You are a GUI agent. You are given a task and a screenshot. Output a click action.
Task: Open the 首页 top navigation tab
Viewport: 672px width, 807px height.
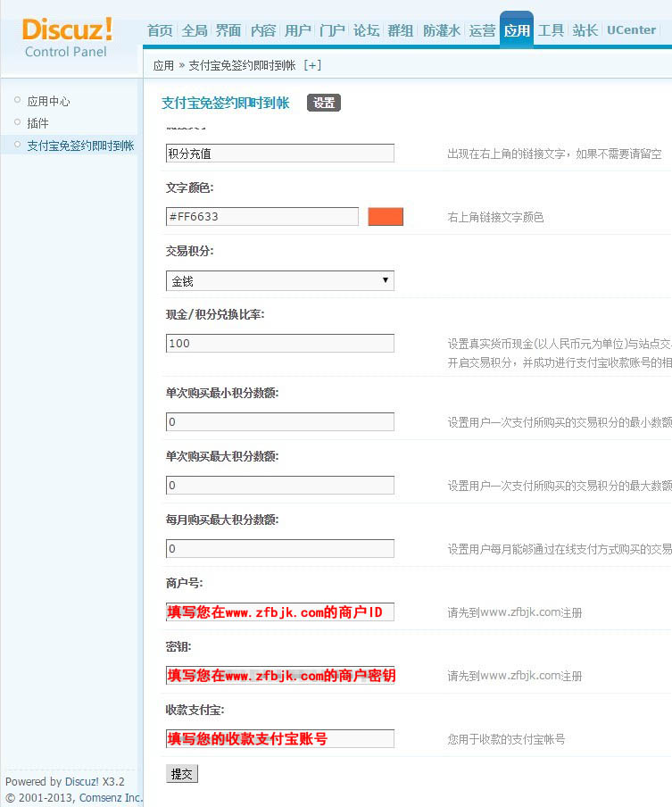point(160,30)
